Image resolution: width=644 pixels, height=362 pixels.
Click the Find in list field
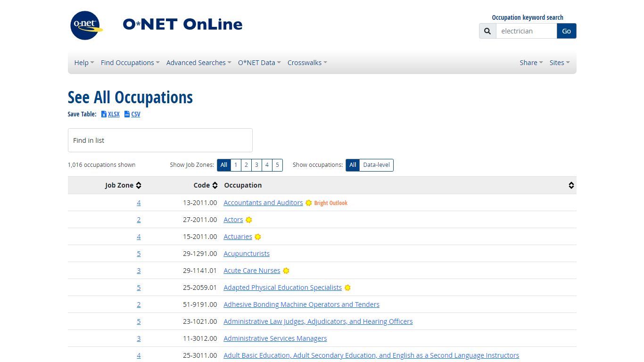pos(160,140)
